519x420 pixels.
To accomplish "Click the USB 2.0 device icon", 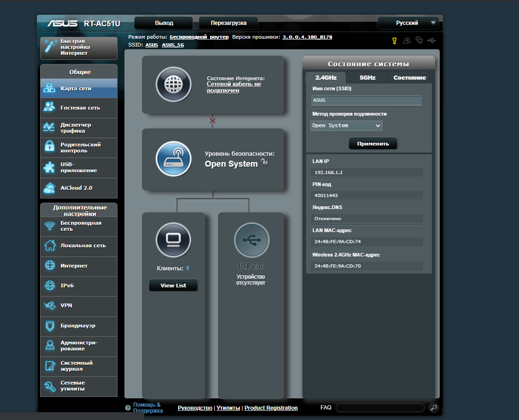I will 251,240.
